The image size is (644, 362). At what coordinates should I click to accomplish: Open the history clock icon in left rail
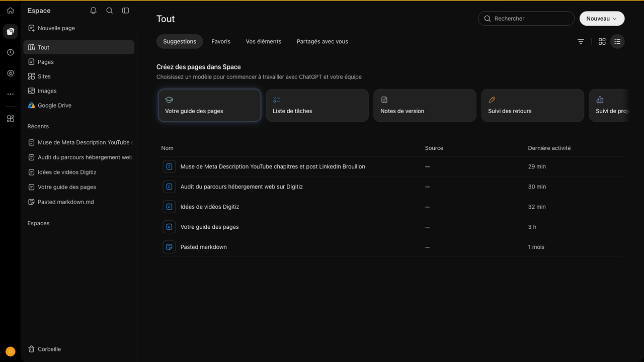click(10, 52)
